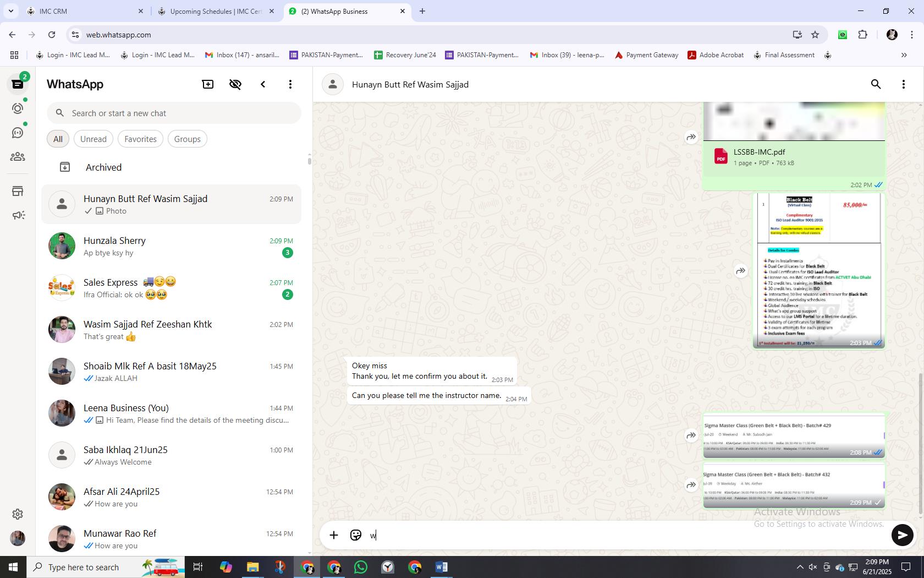
Task: Open Batch# 429 schedule image
Action: (794, 437)
